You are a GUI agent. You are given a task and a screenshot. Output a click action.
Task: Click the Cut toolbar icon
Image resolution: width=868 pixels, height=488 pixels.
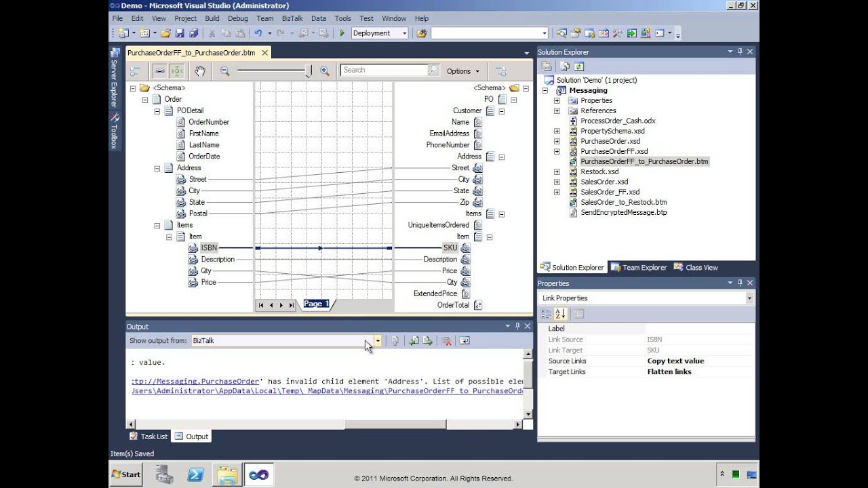(212, 33)
